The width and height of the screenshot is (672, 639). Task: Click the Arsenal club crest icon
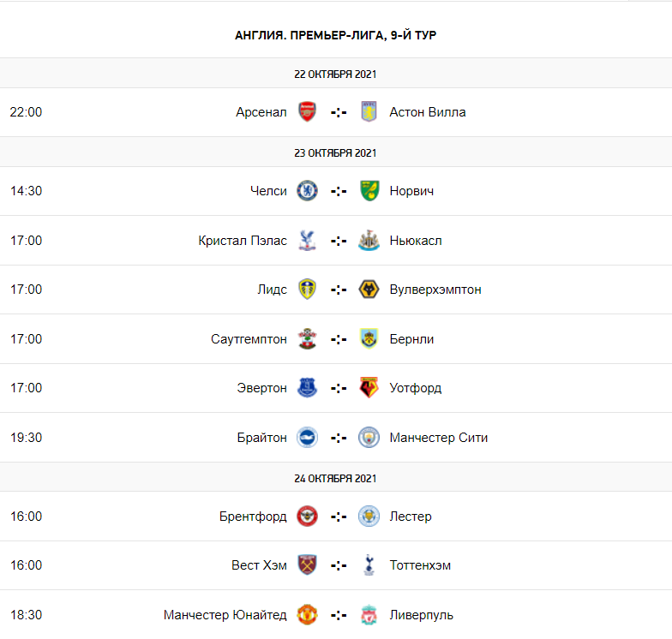[307, 112]
